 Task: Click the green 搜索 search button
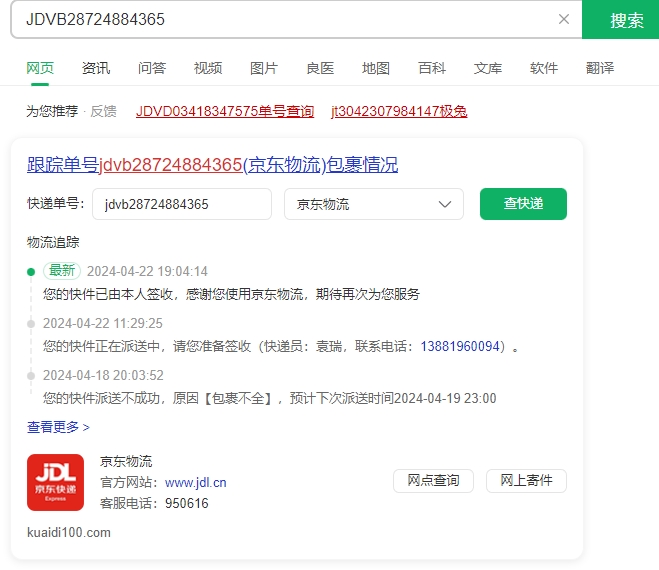click(620, 19)
